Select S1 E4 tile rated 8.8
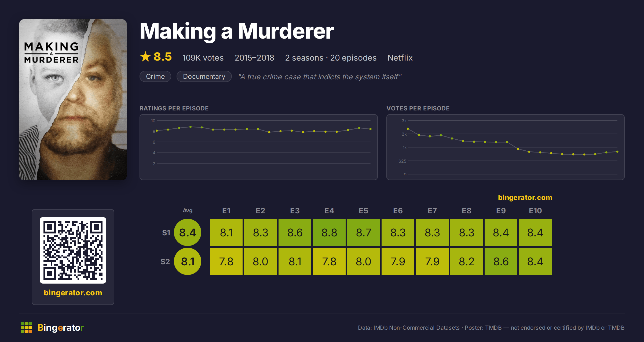Image resolution: width=644 pixels, height=342 pixels. click(x=329, y=232)
